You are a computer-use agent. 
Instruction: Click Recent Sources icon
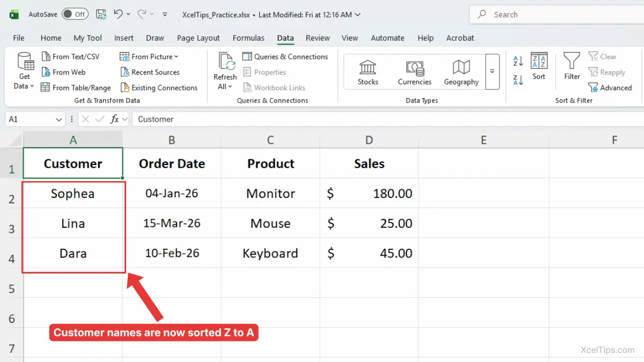click(x=125, y=72)
